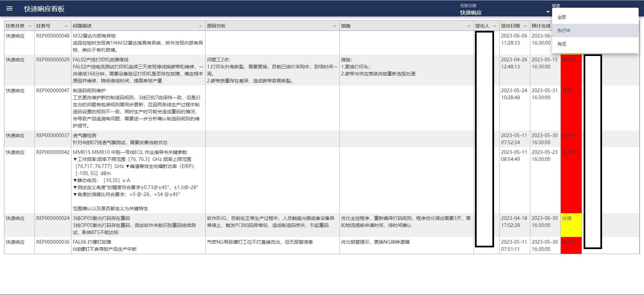
Task: Click the 任务号 column header
Action: pyautogui.click(x=53, y=26)
